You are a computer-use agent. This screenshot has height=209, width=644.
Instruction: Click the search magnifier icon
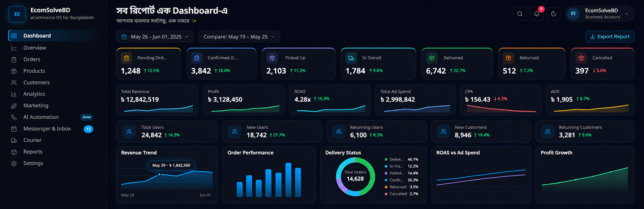click(520, 14)
